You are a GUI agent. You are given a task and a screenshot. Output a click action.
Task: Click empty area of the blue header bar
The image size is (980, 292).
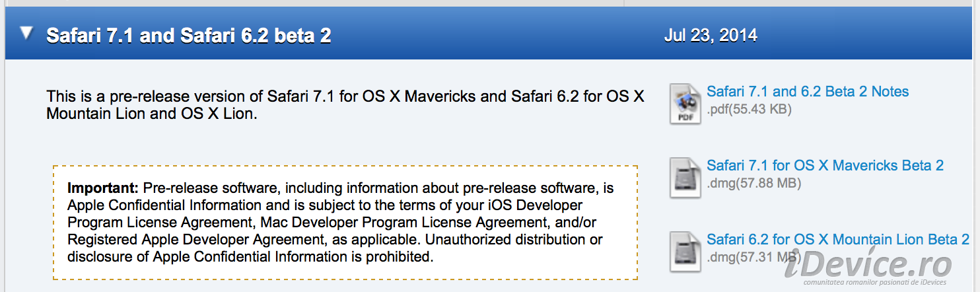tap(495, 35)
